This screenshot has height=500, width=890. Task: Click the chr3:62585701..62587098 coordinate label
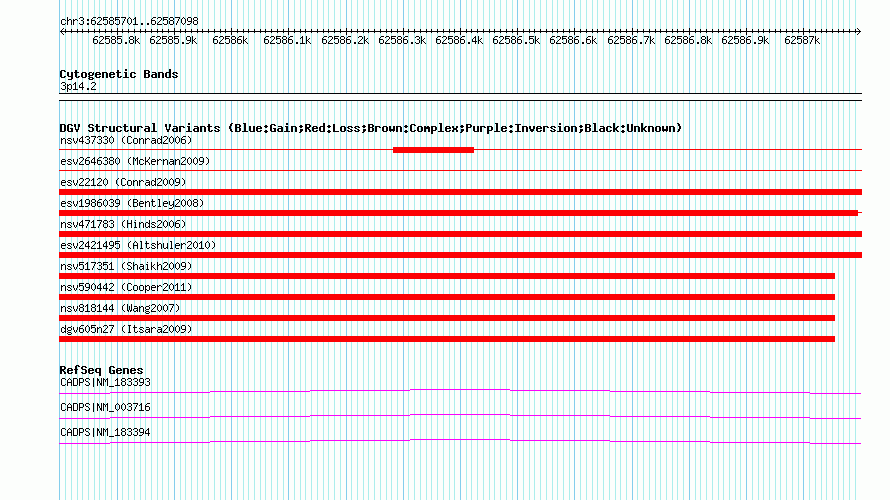pos(129,21)
